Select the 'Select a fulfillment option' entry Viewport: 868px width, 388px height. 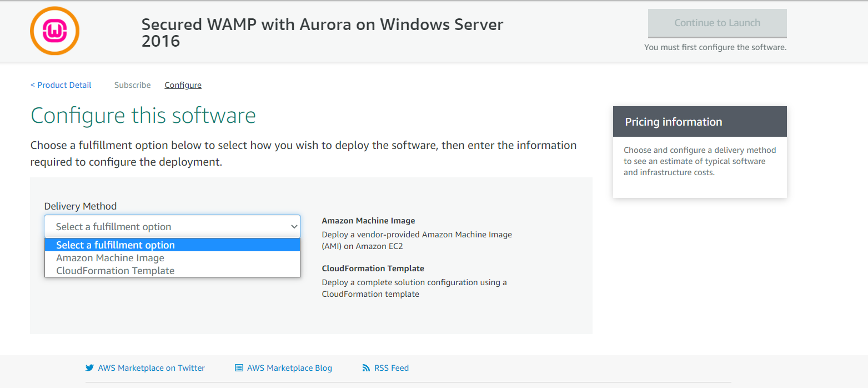(172, 245)
